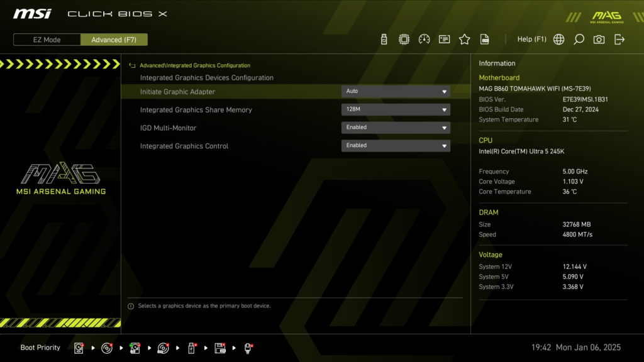The image size is (644, 362).
Task: Open the M-Flash USB update icon
Action: tap(383, 38)
